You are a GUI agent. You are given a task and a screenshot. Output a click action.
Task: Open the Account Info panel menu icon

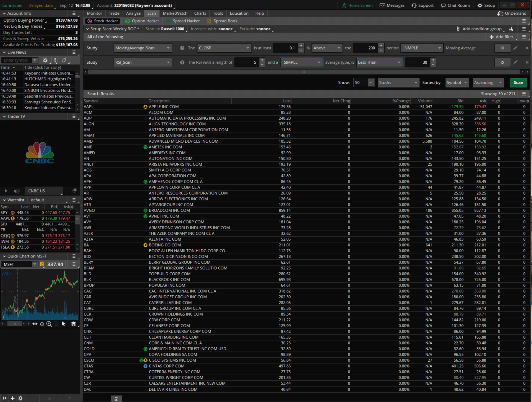[74, 13]
